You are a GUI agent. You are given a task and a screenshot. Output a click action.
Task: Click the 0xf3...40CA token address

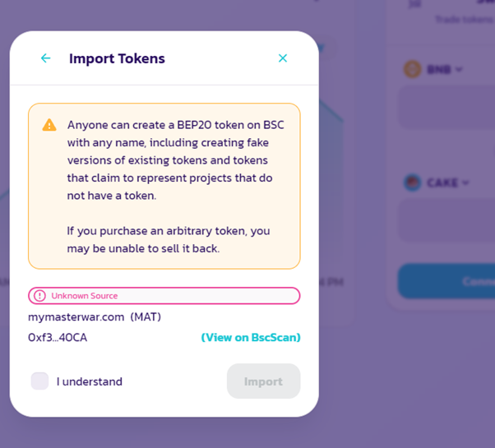pyautogui.click(x=58, y=338)
